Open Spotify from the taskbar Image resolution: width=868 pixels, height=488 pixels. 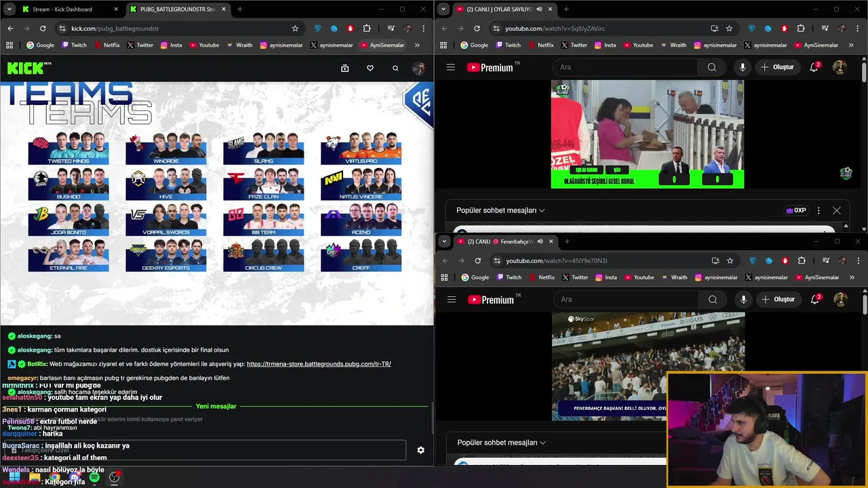click(94, 478)
